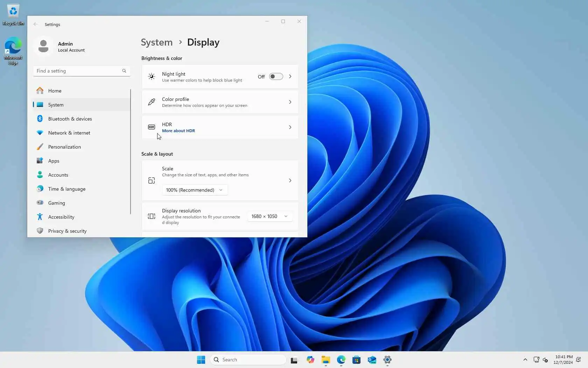This screenshot has height=368, width=588.
Task: Open Time & language settings
Action: [82, 189]
